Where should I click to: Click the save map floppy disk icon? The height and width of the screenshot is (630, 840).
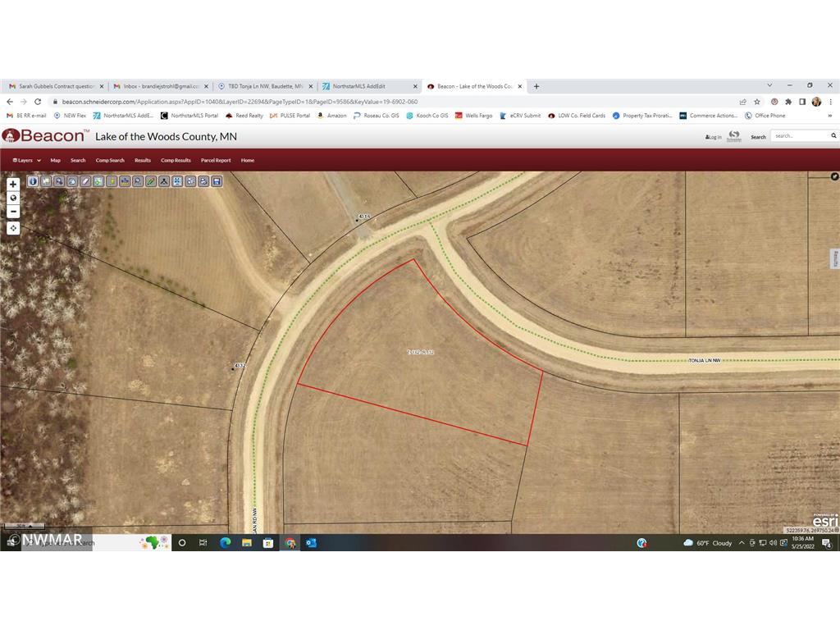tap(217, 181)
